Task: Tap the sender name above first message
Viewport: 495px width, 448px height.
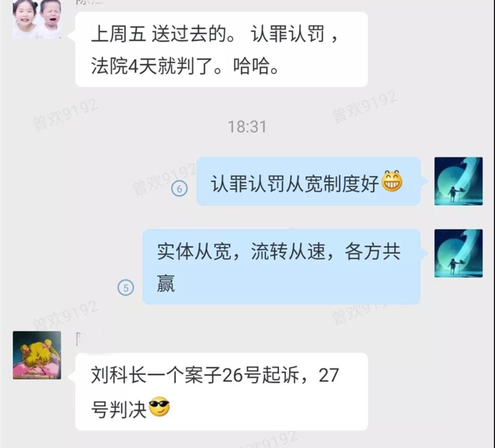Action: pyautogui.click(x=90, y=2)
